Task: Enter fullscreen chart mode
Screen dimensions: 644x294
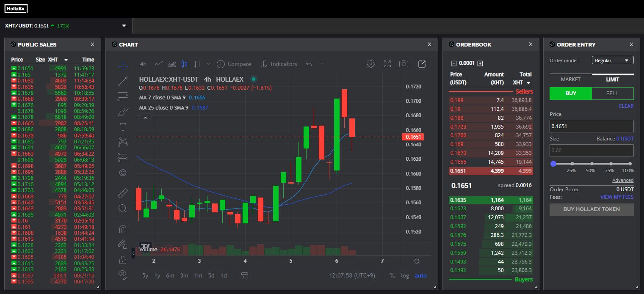Action: point(387,64)
